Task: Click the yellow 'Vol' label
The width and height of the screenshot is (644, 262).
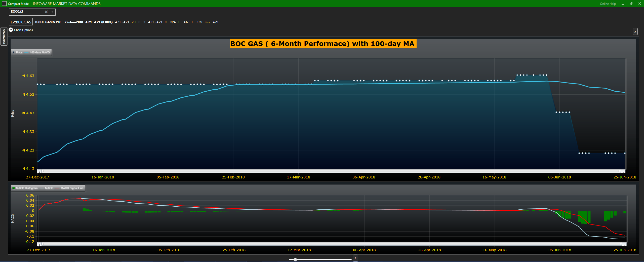Action: click(x=134, y=22)
